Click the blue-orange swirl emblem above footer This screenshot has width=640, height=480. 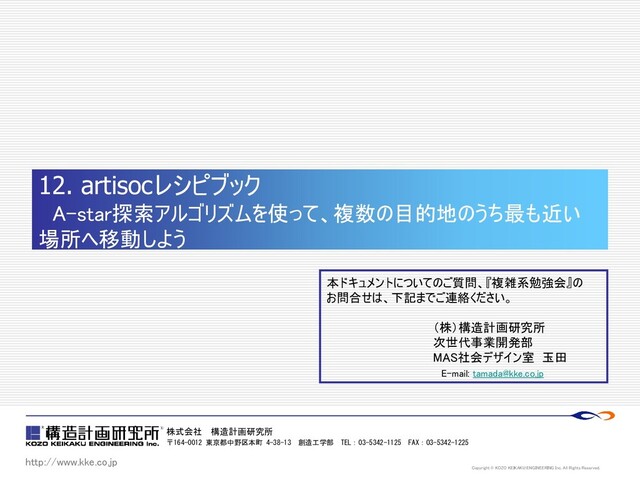(592, 416)
